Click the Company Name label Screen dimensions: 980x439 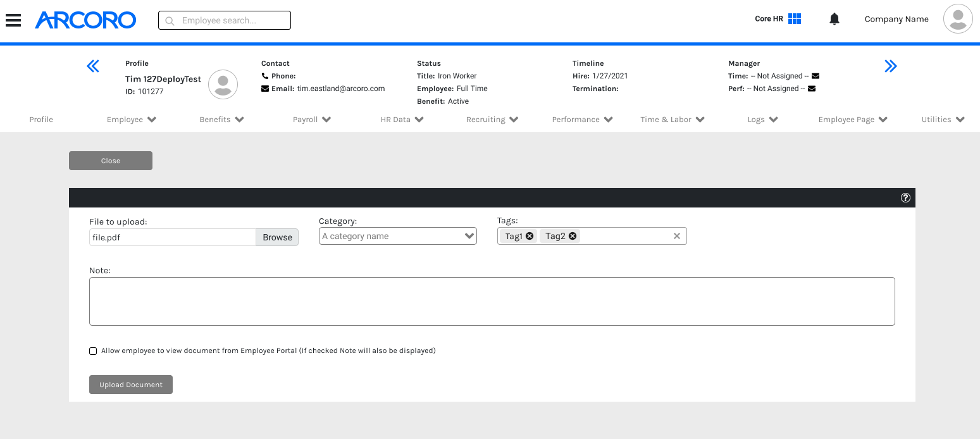pyautogui.click(x=896, y=19)
